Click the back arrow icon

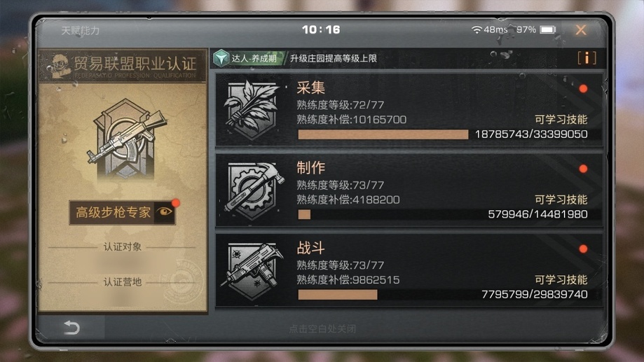click(71, 328)
